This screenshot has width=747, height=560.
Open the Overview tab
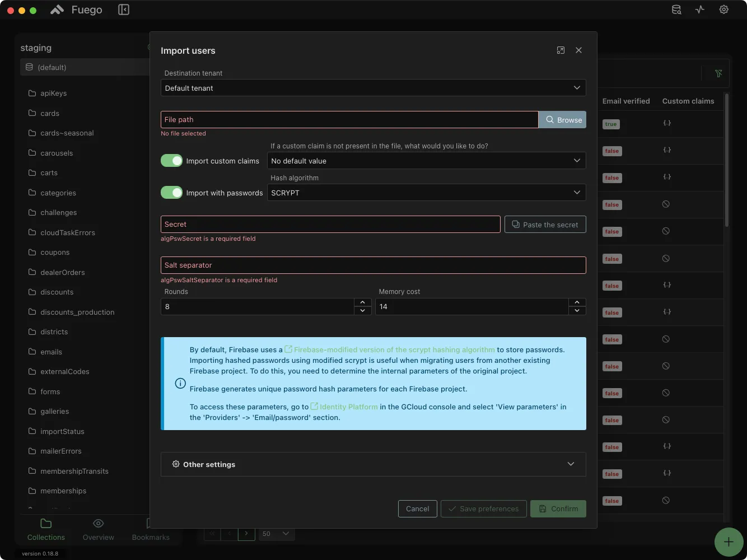click(98, 529)
